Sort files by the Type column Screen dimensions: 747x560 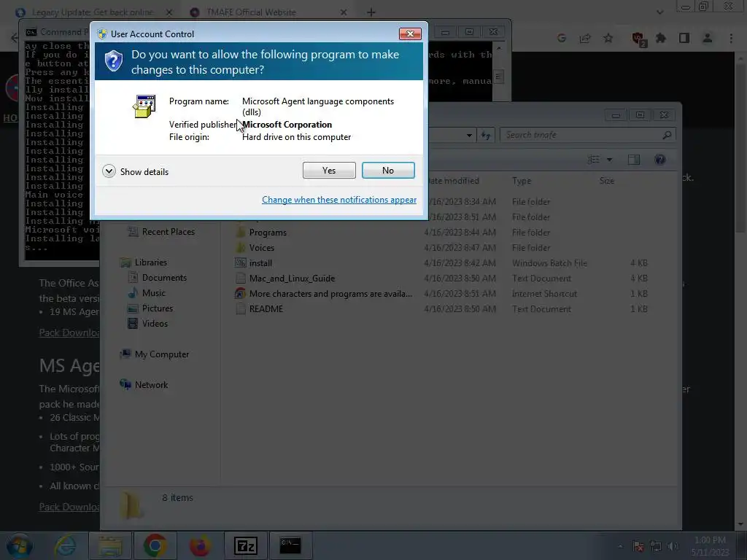[522, 181]
